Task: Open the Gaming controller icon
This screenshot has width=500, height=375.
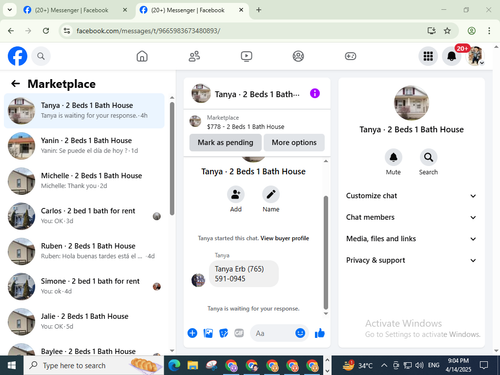Action: 350,56
